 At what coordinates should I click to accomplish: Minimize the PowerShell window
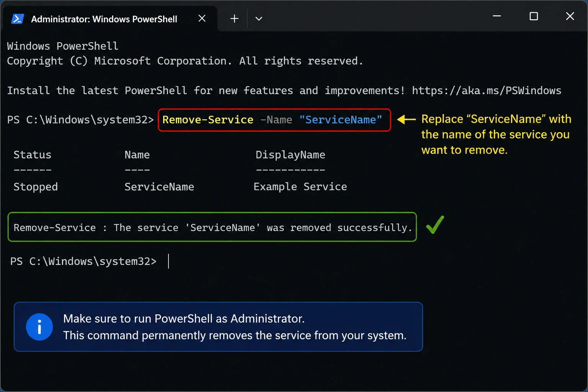coord(497,16)
